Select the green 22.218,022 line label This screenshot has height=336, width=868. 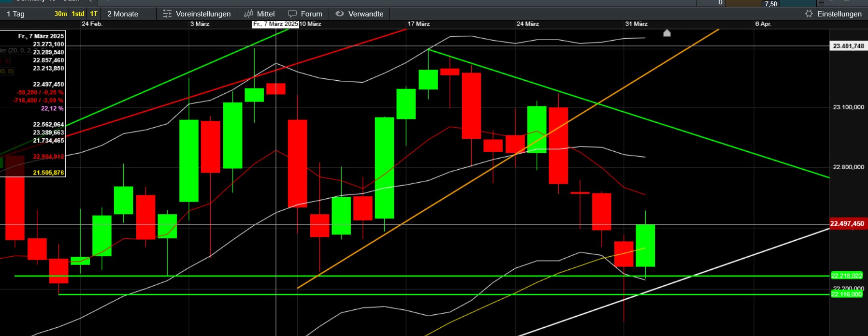pyautogui.click(x=846, y=276)
